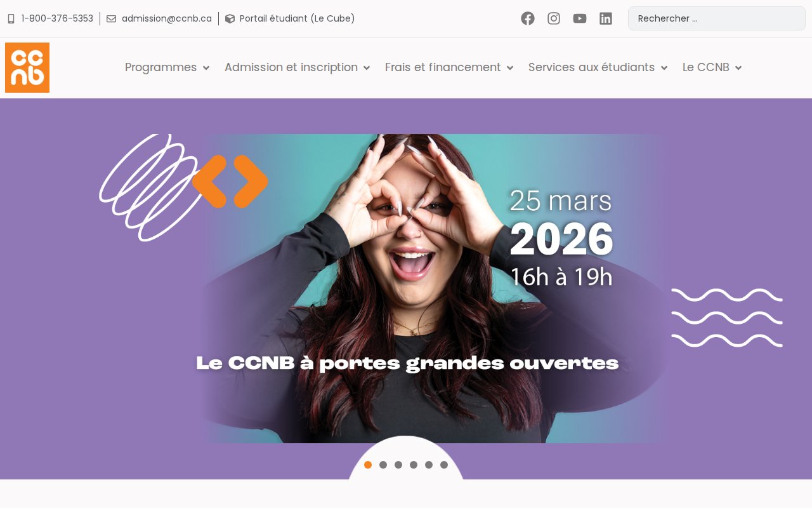Click the orange CCNB logo
The width and height of the screenshot is (812, 508).
[x=27, y=67]
